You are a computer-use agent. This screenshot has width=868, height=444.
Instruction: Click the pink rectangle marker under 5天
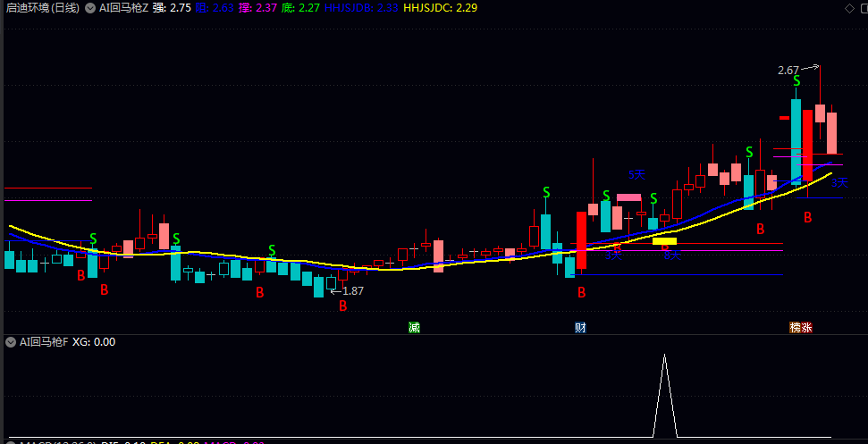[x=628, y=197]
